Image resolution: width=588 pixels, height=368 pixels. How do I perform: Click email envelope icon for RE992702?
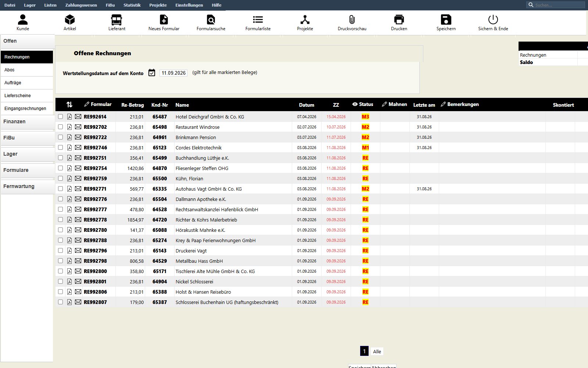click(x=78, y=127)
